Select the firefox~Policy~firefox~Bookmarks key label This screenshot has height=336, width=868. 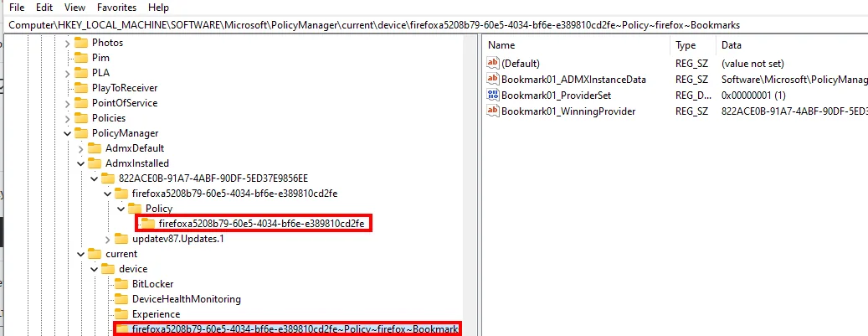[295, 329]
